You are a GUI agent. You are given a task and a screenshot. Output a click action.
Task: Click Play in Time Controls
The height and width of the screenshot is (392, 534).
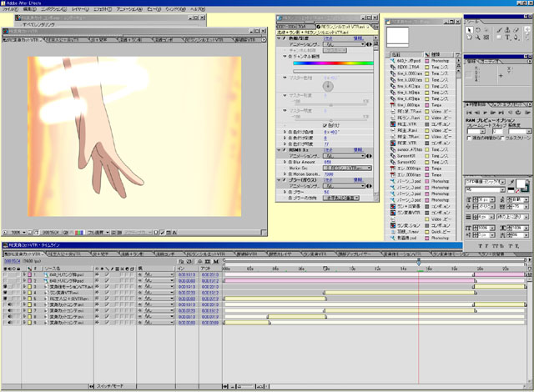(x=485, y=113)
